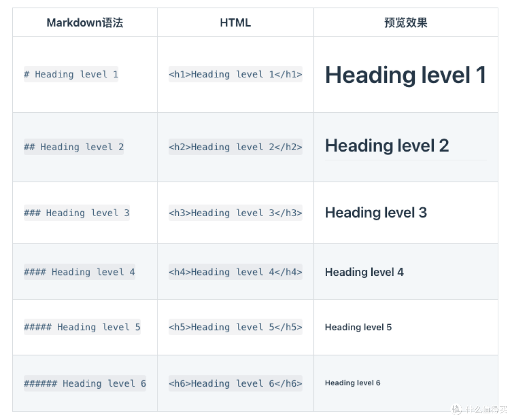This screenshot has width=512, height=420.
Task: Click the '### Heading level 3' markdown code
Action: point(77,213)
